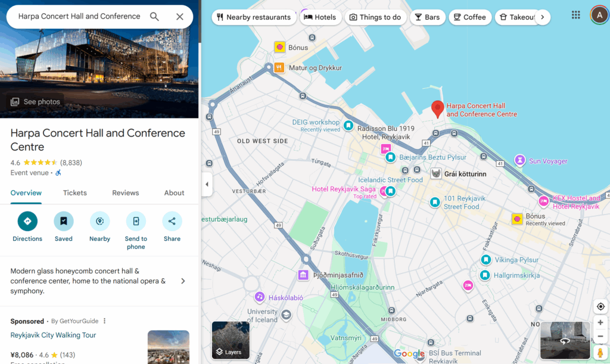Clear the search box with the X
This screenshot has height=364, width=610.
[x=180, y=16]
